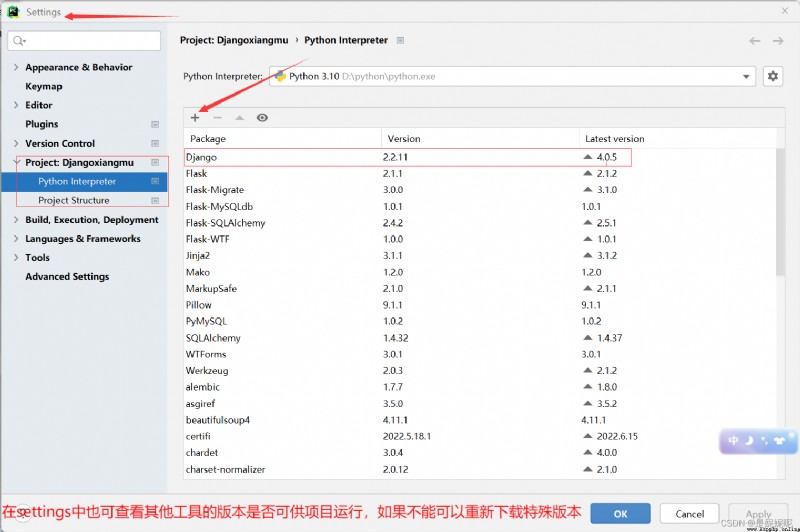The height and width of the screenshot is (532, 800).
Task: Select the MarkupSafe package row
Action: [x=480, y=289]
